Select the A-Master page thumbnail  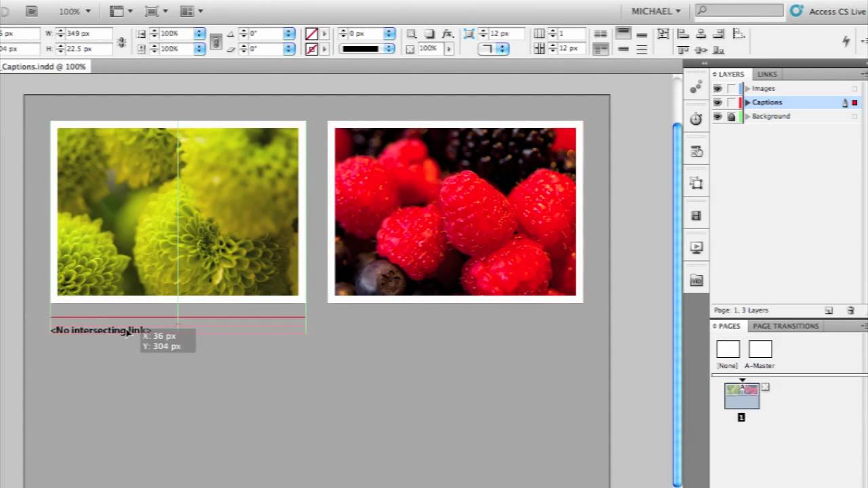click(760, 350)
